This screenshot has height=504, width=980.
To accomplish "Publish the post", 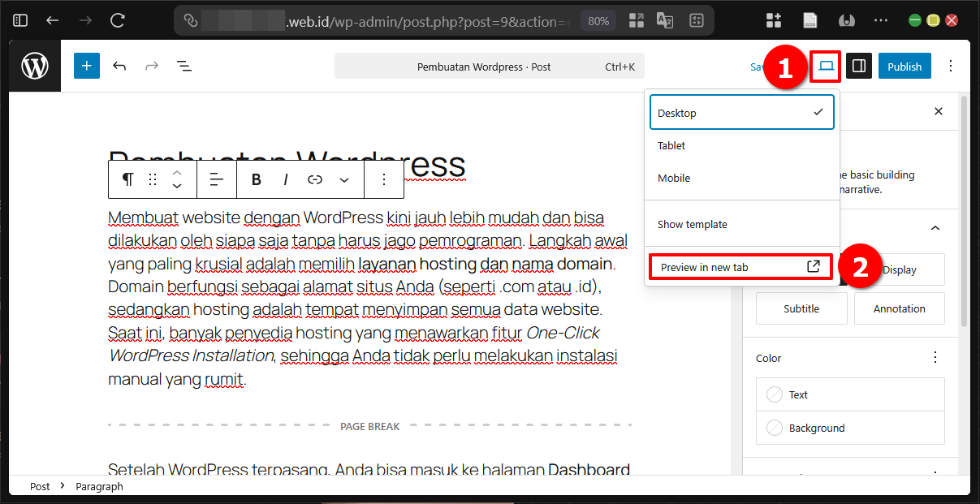I will pos(904,66).
